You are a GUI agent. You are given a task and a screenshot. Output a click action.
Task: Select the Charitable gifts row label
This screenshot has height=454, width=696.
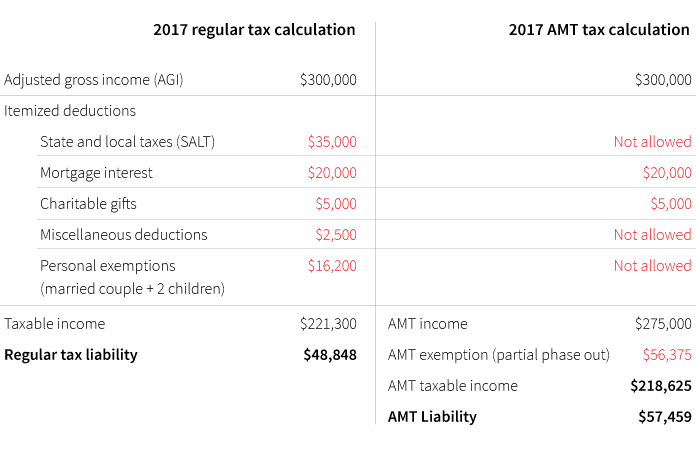(88, 204)
